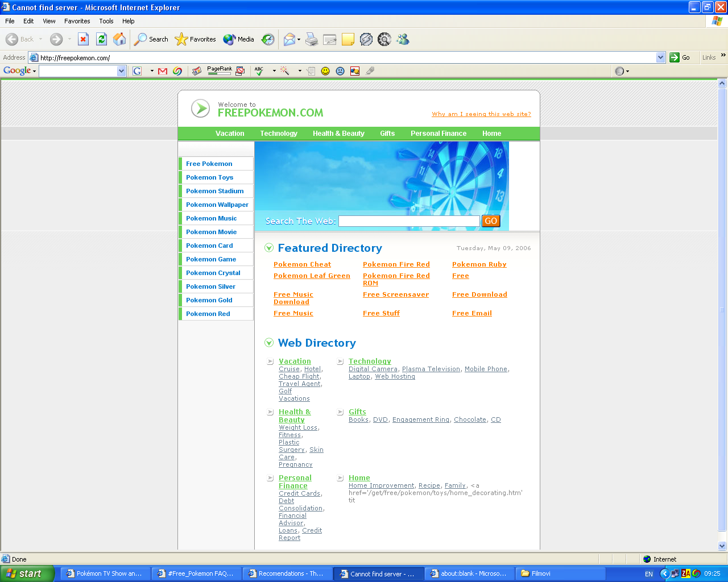728x582 pixels.
Task: Click the Pokemon Ruby link
Action: point(479,264)
